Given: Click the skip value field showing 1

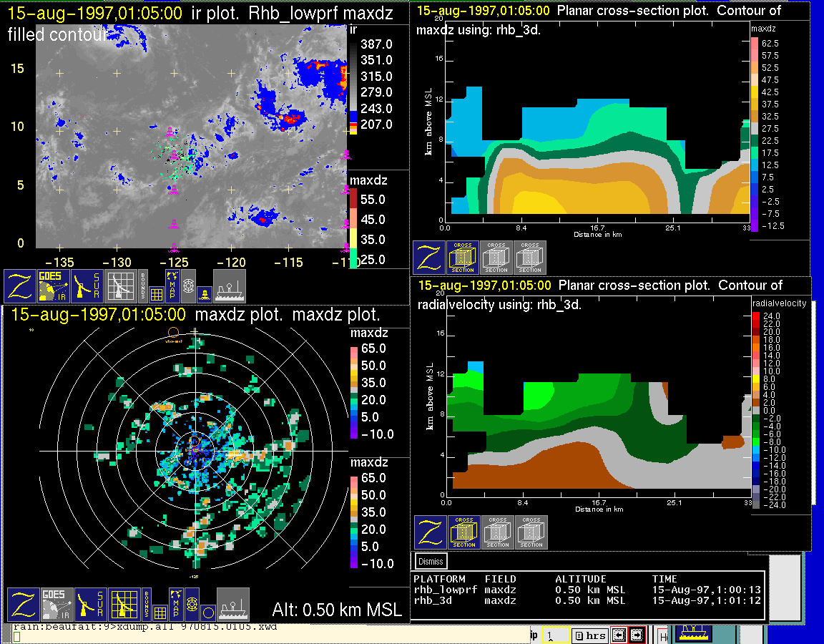Looking at the screenshot, I should (x=556, y=635).
